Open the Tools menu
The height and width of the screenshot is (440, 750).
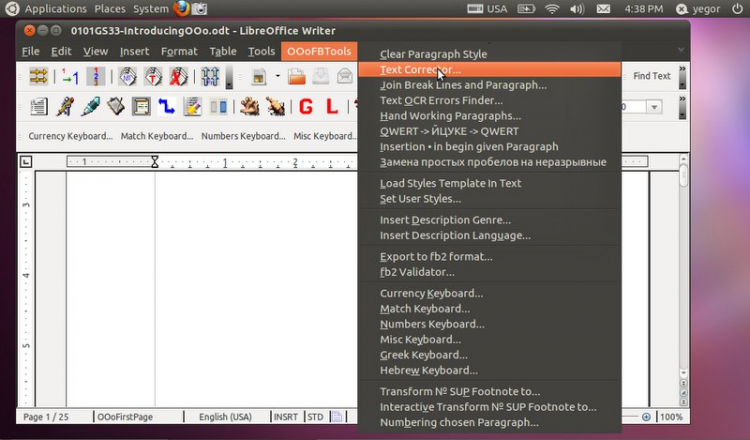tap(261, 51)
